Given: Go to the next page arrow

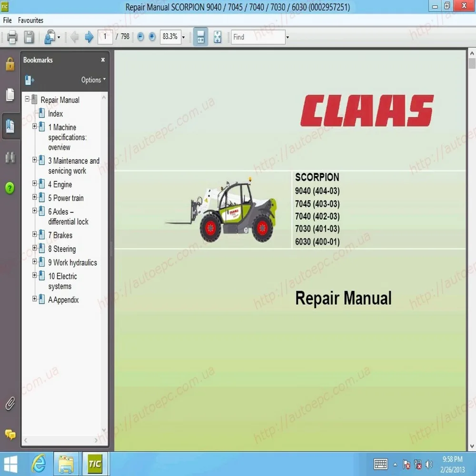Looking at the screenshot, I should (x=89, y=37).
